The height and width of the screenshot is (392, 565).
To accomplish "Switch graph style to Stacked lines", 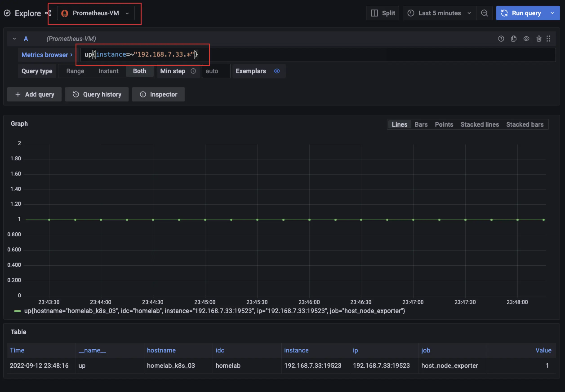I will pyautogui.click(x=479, y=125).
